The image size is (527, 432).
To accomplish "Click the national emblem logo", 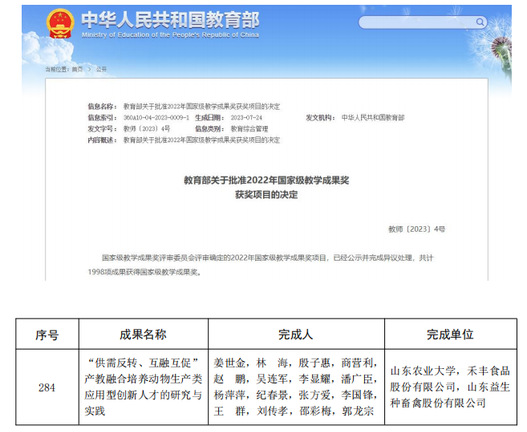I will [x=60, y=24].
